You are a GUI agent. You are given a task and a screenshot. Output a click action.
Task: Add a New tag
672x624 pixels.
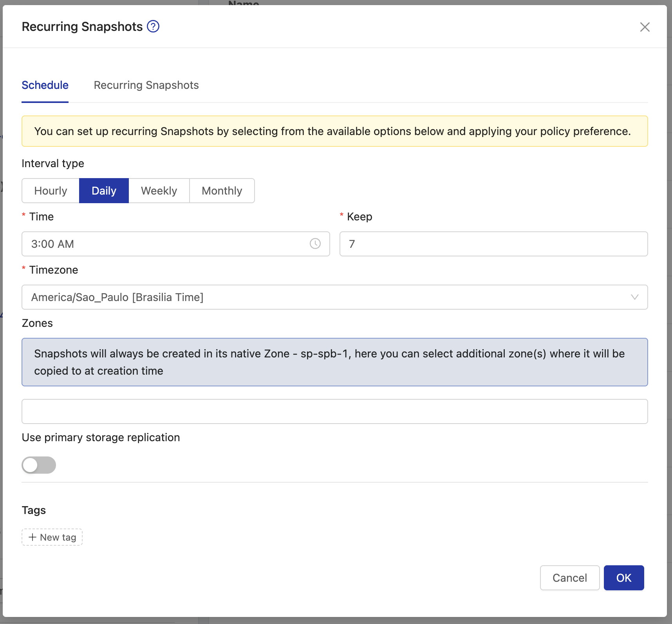[x=52, y=537]
